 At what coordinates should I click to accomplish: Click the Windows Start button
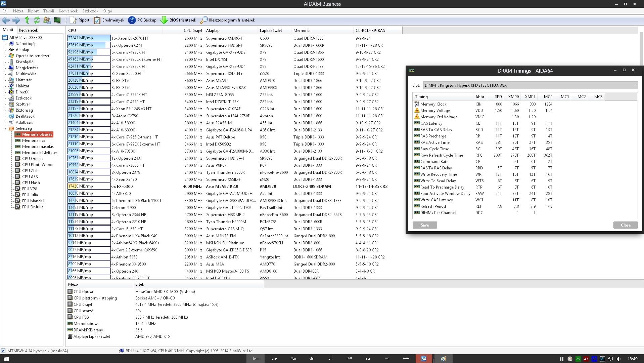(6, 359)
